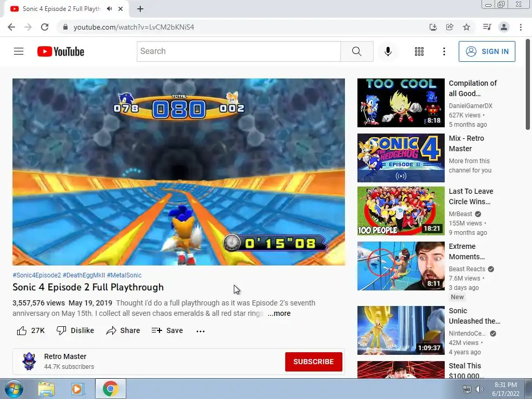Click the video title 'Sonic 4 Episode 2 Full Playthrough'
Image resolution: width=532 pixels, height=399 pixels.
(x=88, y=287)
